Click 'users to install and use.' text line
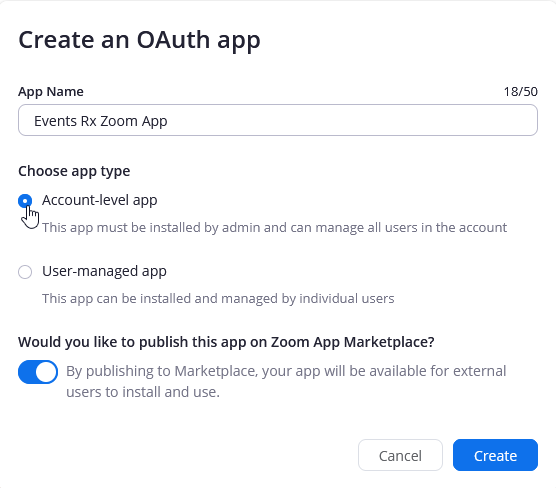The image size is (556, 488). pyautogui.click(x=143, y=392)
